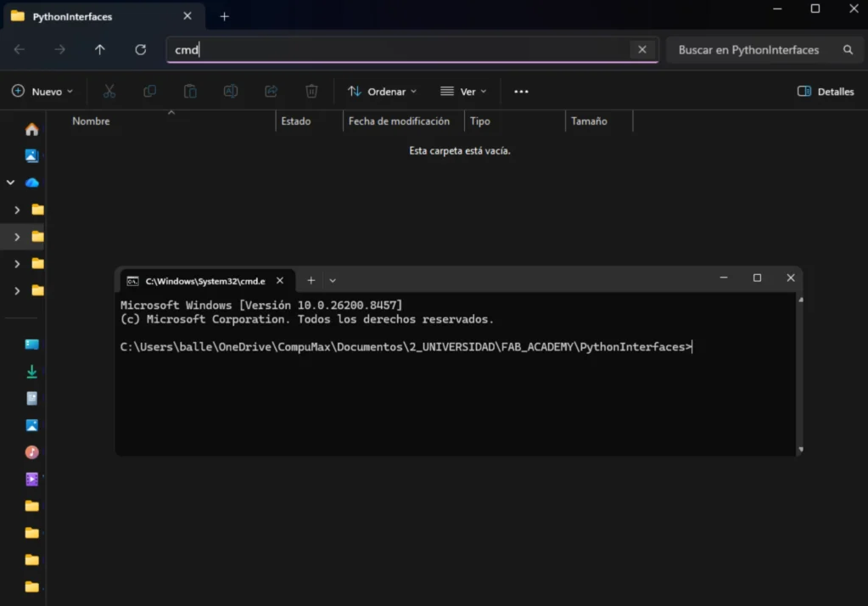Click the terminal scrollbar up arrow
Screen dimensions: 868x606
[x=800, y=300]
